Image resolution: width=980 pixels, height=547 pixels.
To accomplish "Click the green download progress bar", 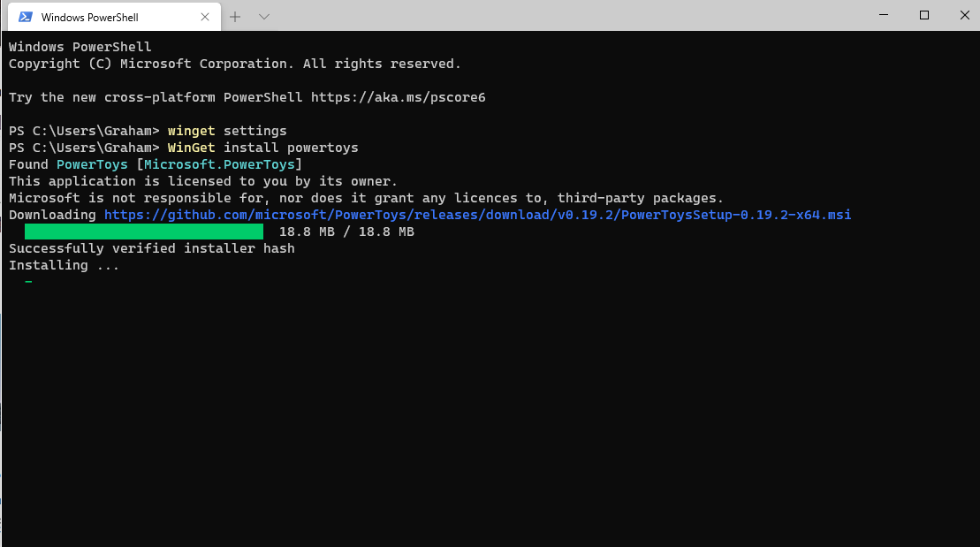I will pyautogui.click(x=144, y=232).
